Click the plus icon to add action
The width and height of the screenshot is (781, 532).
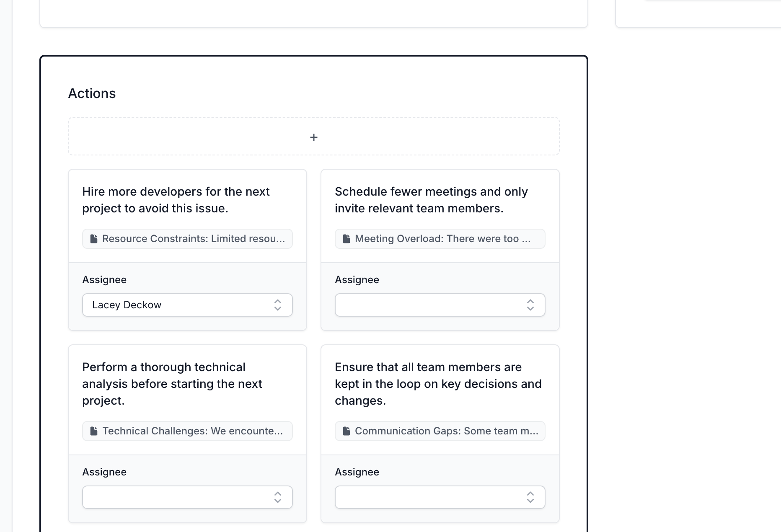tap(313, 137)
